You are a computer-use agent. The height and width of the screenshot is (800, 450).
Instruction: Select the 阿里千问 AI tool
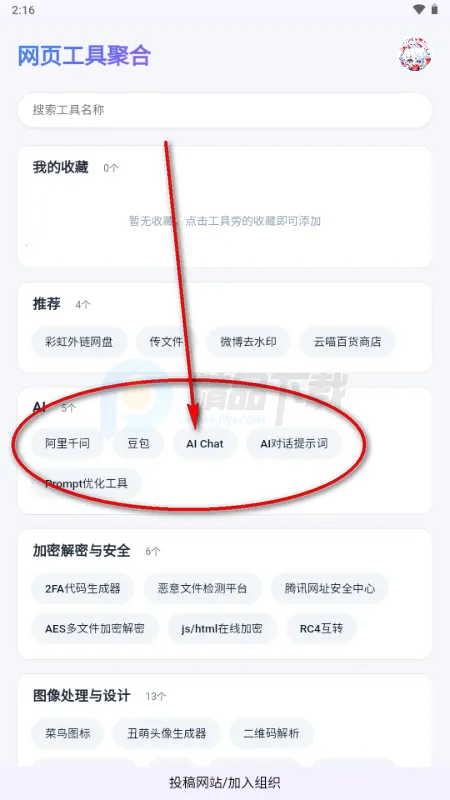[x=67, y=443]
